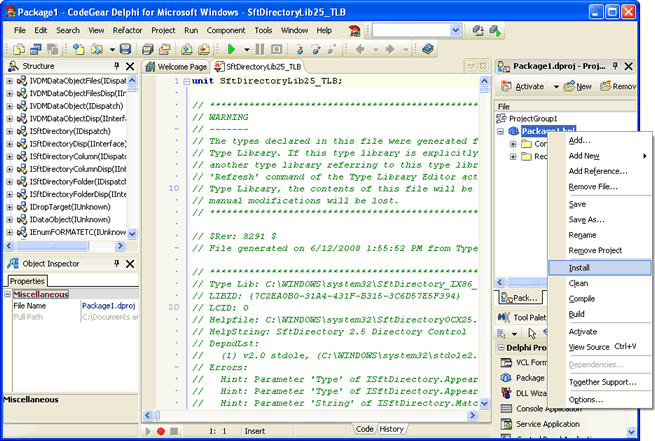Click the Save (floppy disk) toolbar icon
Viewport: 655px width, 441px height.
pos(125,49)
